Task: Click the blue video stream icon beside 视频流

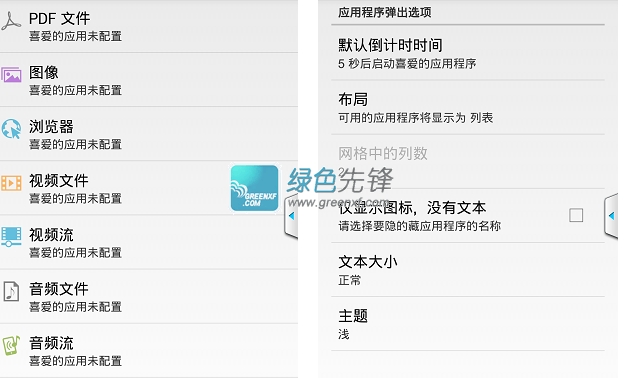Action: point(11,237)
